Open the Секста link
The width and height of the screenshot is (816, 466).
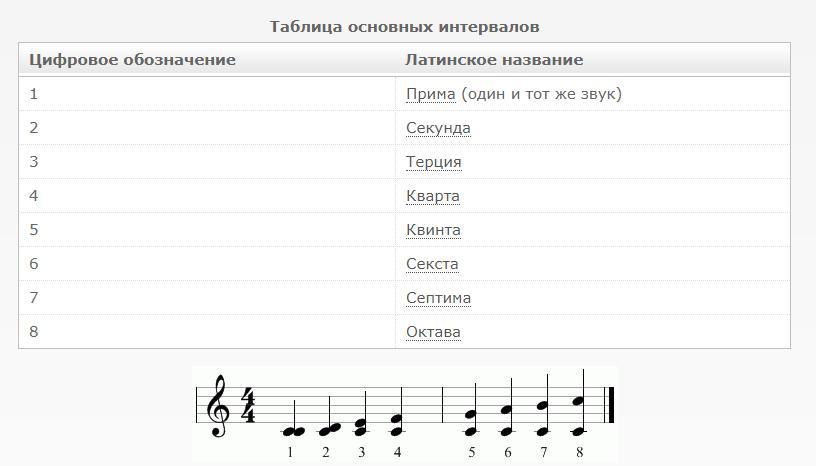(432, 264)
